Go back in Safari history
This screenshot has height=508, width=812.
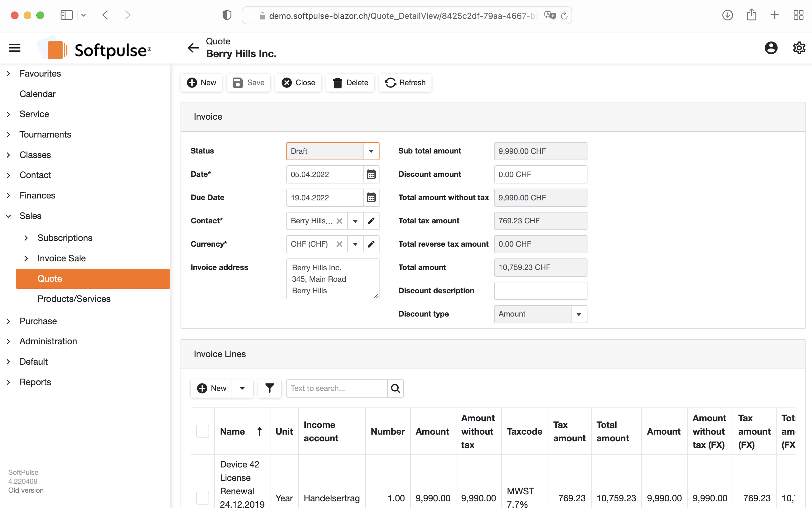click(x=105, y=15)
